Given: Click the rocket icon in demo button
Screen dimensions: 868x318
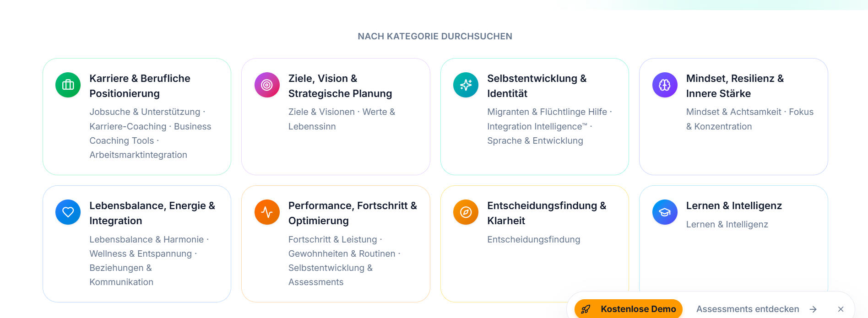Looking at the screenshot, I should pos(586,309).
